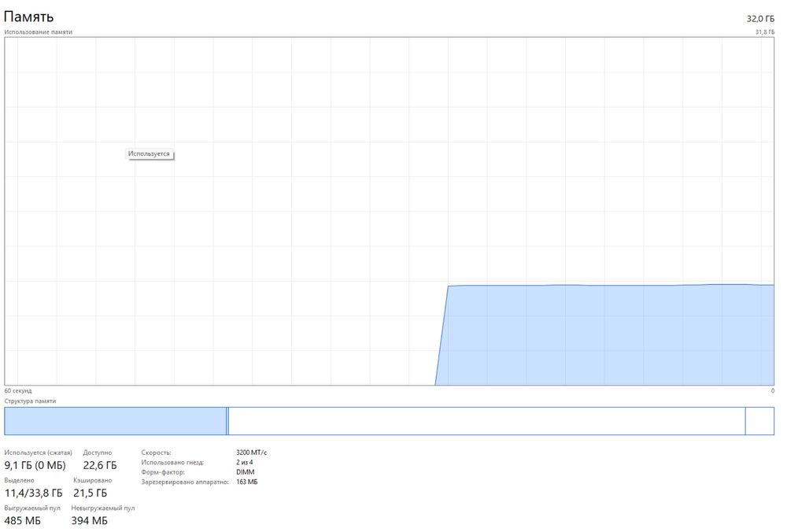
Task: Click the Невыгружаемый пул label
Action: pos(103,508)
